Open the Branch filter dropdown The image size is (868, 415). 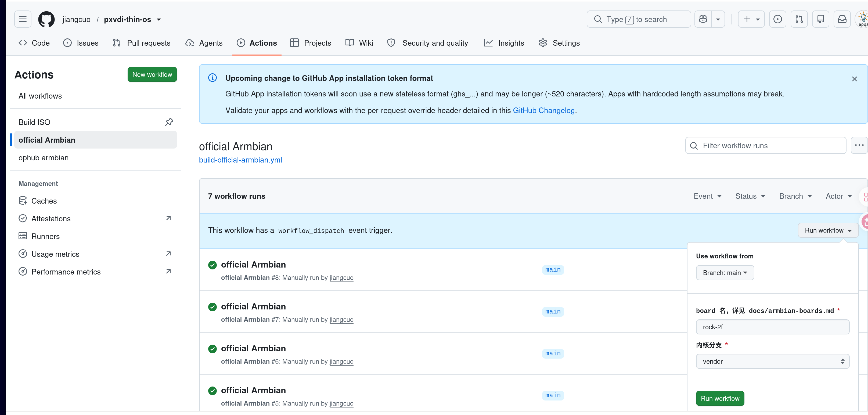tap(795, 196)
